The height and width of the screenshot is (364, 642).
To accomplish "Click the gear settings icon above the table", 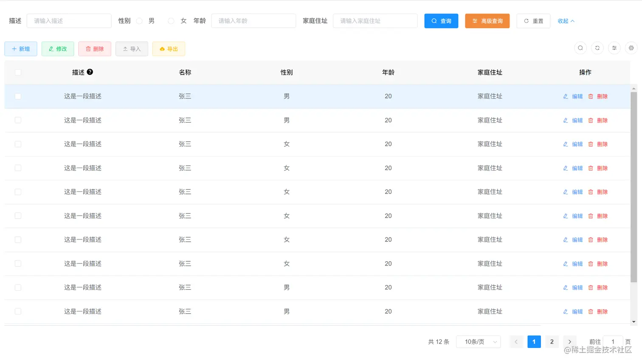I will click(x=631, y=48).
